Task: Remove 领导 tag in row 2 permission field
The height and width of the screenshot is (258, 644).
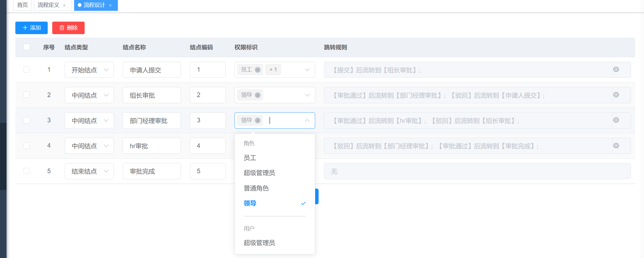Action: click(258, 95)
